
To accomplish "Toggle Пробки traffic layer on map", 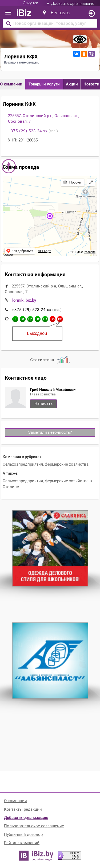I will [x=72, y=182].
